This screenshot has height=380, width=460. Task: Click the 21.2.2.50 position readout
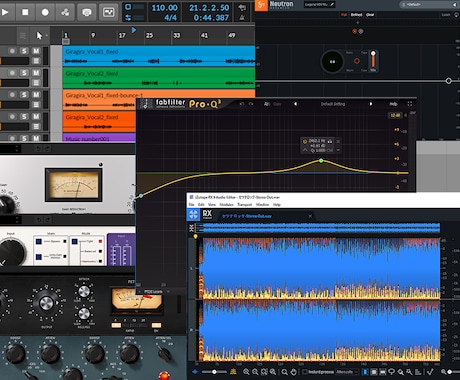coord(209,7)
